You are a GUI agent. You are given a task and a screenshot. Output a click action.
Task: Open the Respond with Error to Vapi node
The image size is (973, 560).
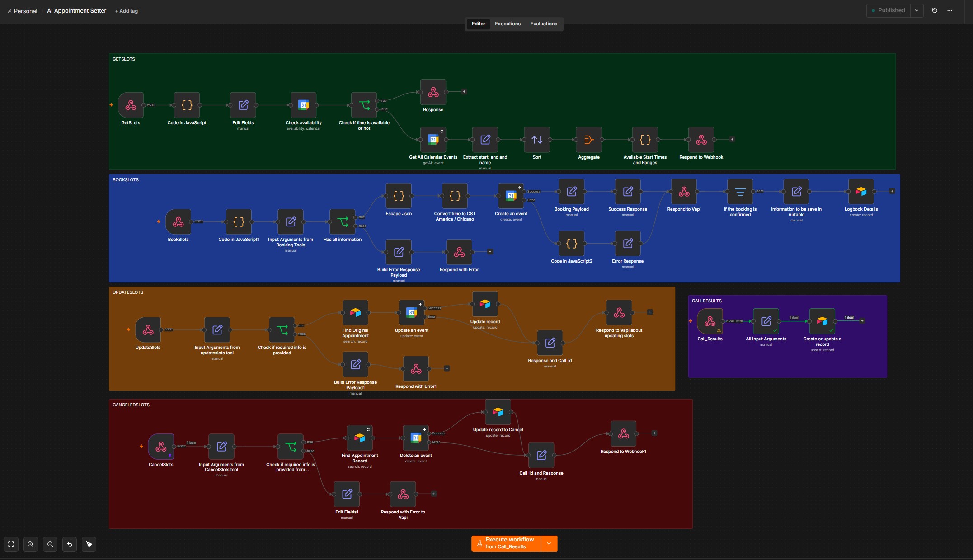[403, 494]
